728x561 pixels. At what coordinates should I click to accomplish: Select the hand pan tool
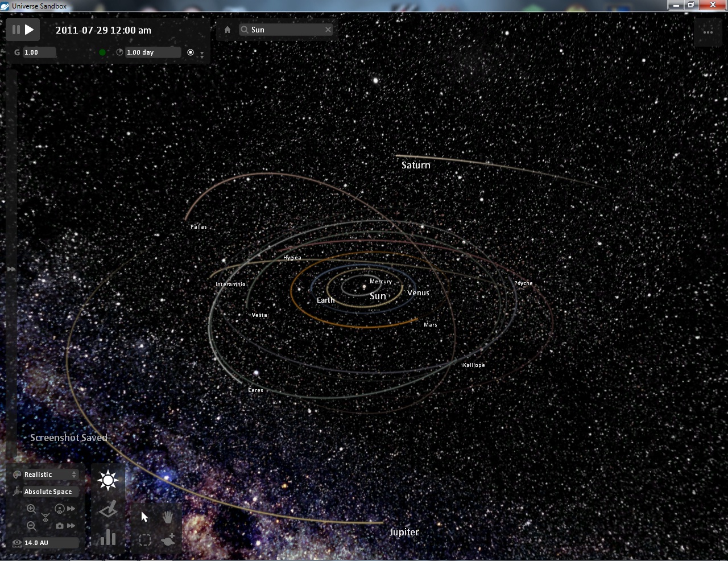(168, 517)
